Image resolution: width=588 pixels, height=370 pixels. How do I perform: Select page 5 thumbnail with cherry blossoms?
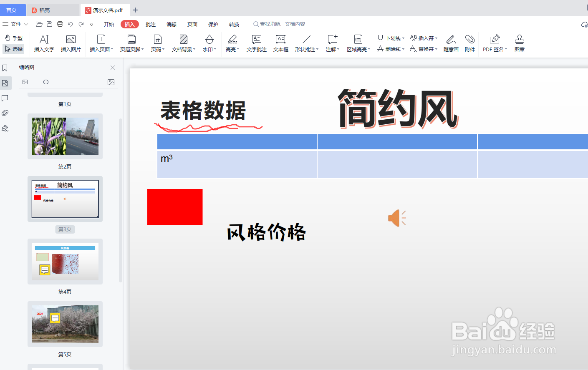pos(65,324)
